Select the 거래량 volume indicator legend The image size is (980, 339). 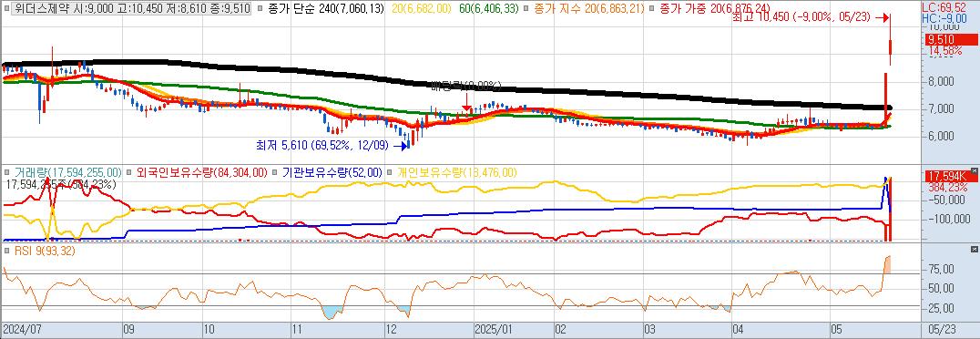click(67, 172)
